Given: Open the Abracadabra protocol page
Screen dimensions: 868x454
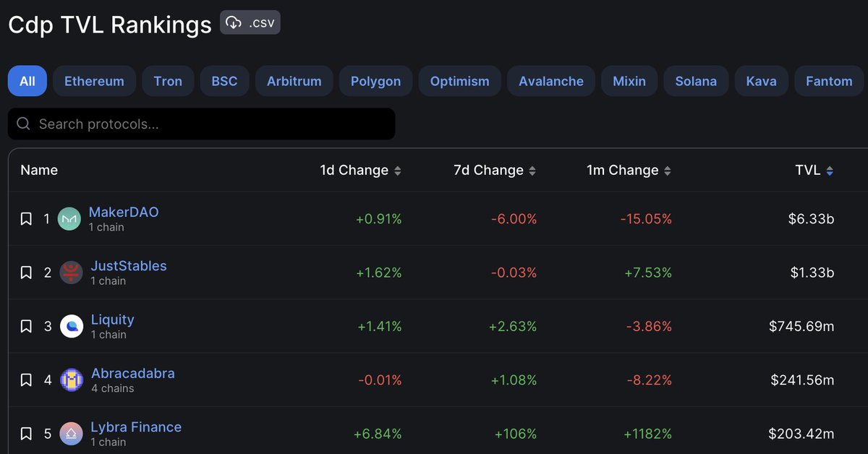Looking at the screenshot, I should pos(133,374).
